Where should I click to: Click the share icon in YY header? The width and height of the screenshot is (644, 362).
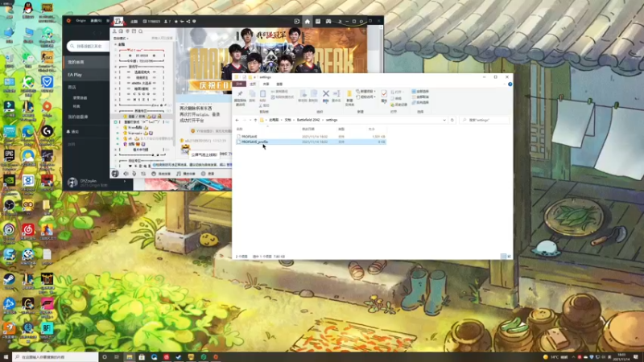coord(188,22)
